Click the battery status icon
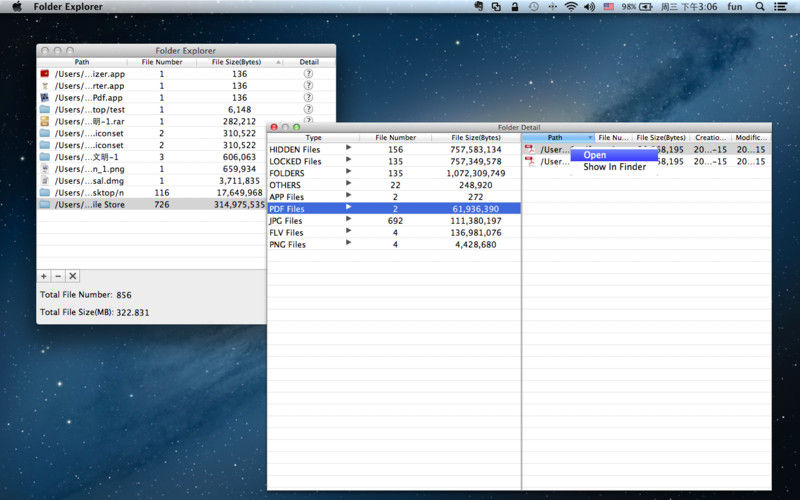The image size is (800, 500). click(x=646, y=7)
